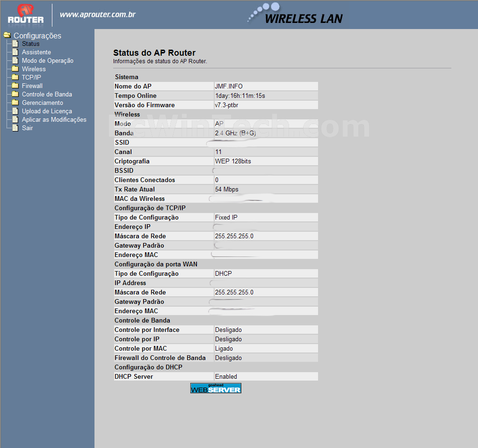Select Aplicar as Modificações link
Viewport: 478px width, 448px height.
click(54, 119)
